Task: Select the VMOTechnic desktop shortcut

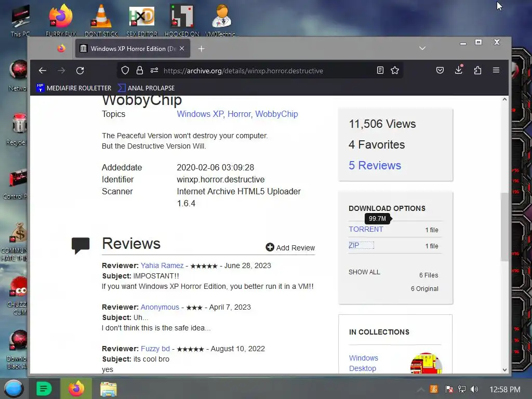Action: click(x=222, y=20)
